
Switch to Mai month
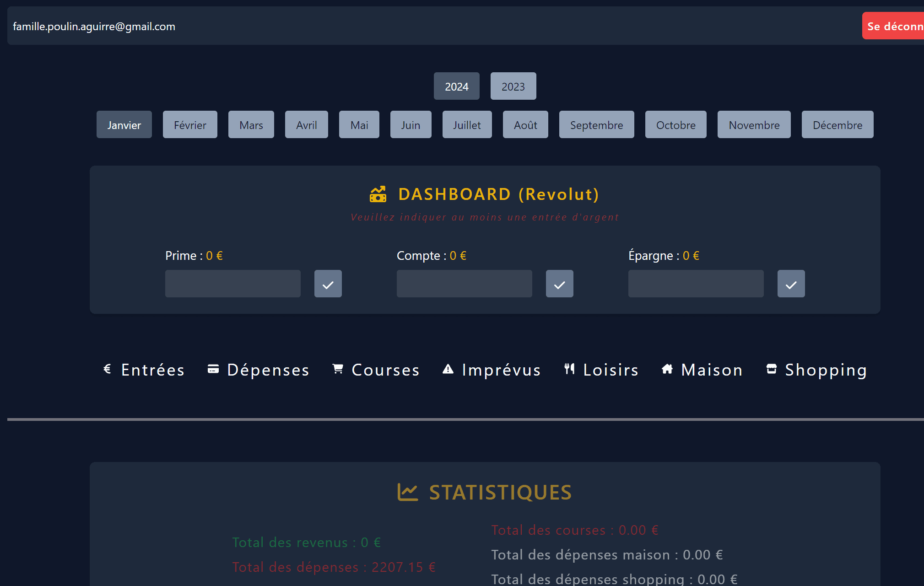(359, 124)
